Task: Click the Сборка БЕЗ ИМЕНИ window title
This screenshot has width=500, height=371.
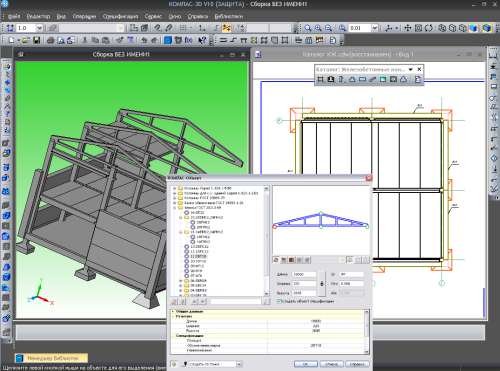Action: click(121, 54)
